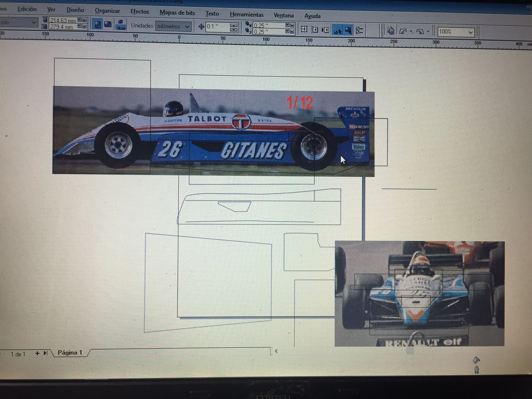The image size is (532, 399).
Task: Click the duplicate distance x field
Action: coord(269,25)
